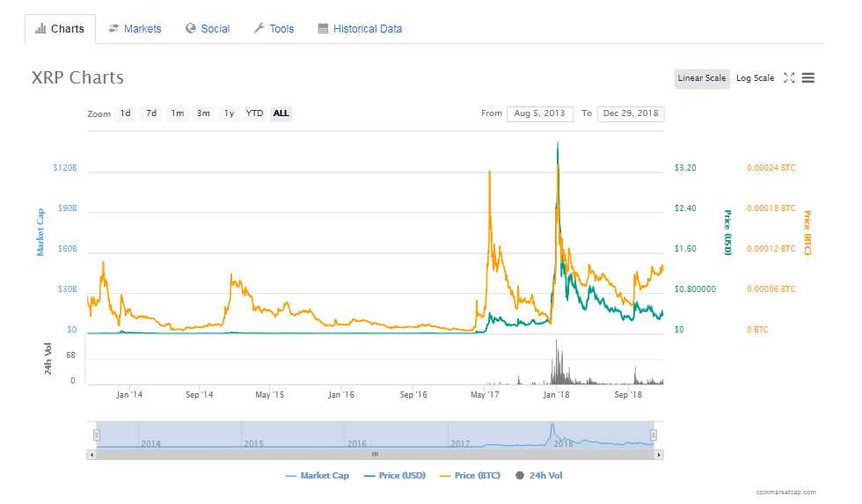Click the To date field Dec 29, 2018
Image resolution: width=862 pixels, height=504 pixels.
(631, 113)
